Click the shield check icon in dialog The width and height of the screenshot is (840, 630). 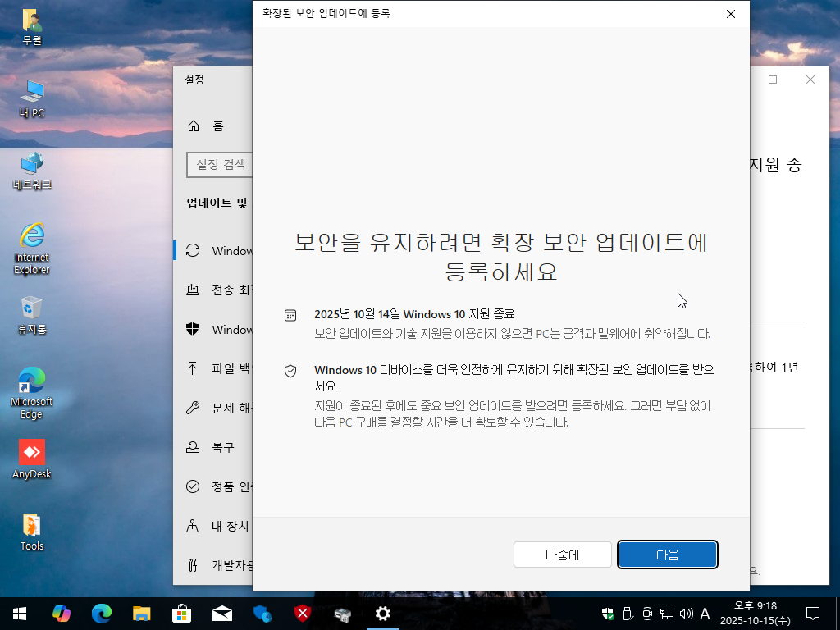[x=290, y=371]
